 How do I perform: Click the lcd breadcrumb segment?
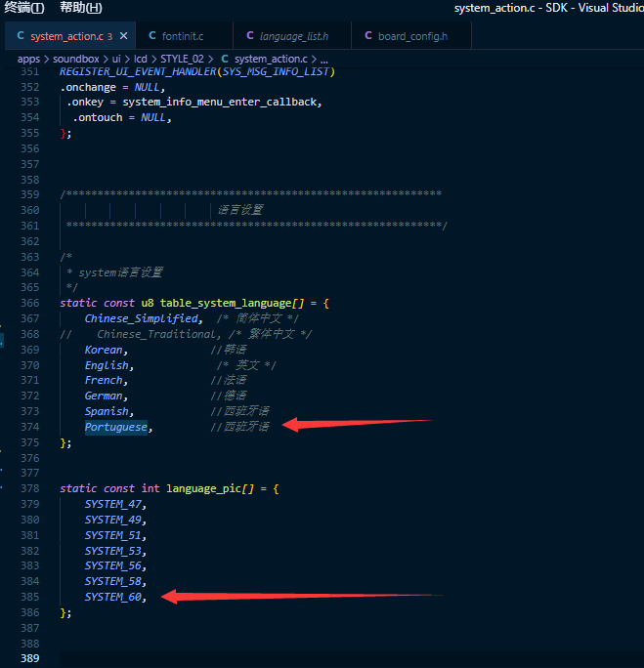pos(141,60)
